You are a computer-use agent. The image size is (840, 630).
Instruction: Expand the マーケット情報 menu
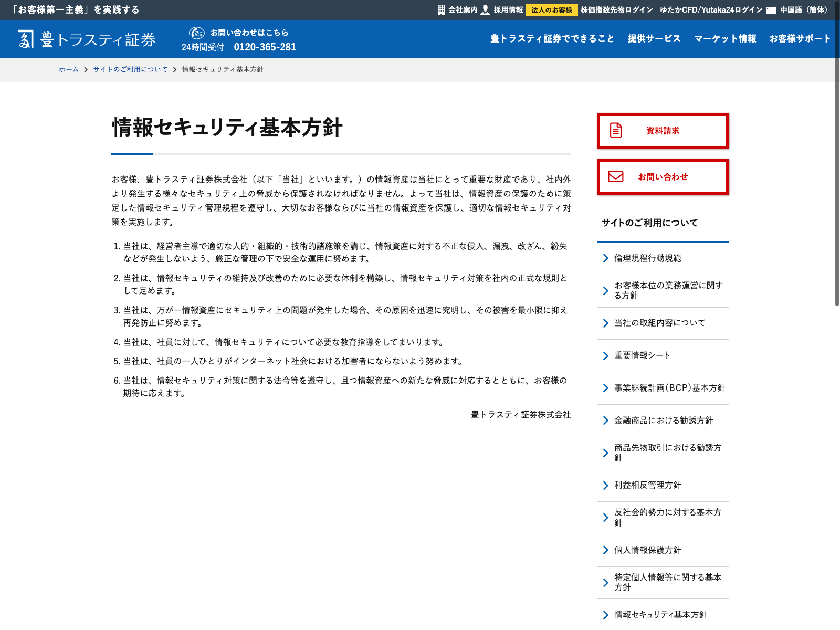point(725,39)
